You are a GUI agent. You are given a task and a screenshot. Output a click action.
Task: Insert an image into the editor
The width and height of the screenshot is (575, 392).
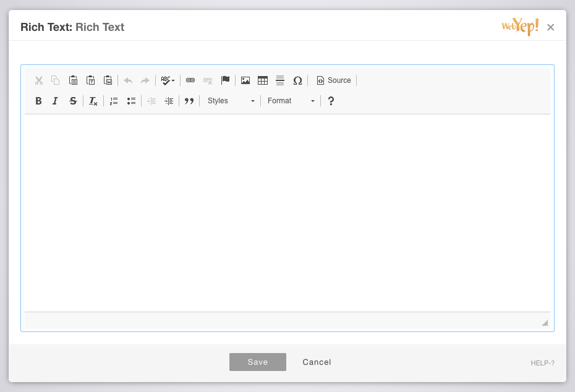pyautogui.click(x=245, y=80)
